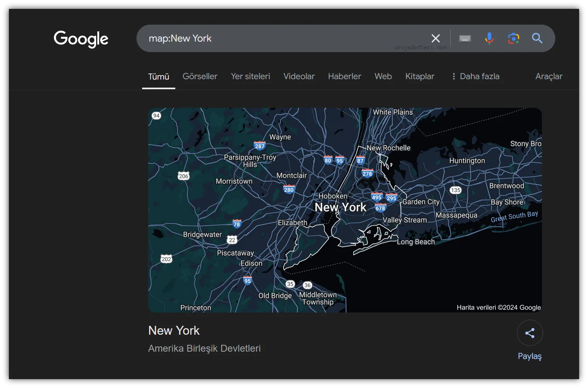This screenshot has width=588, height=388.
Task: Click the Interstate 87 shield on map
Action: tap(360, 160)
